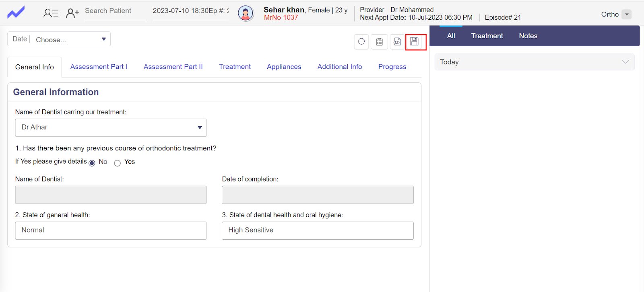This screenshot has height=292, width=644.
Task: Open the Appliances tab
Action: tap(284, 67)
